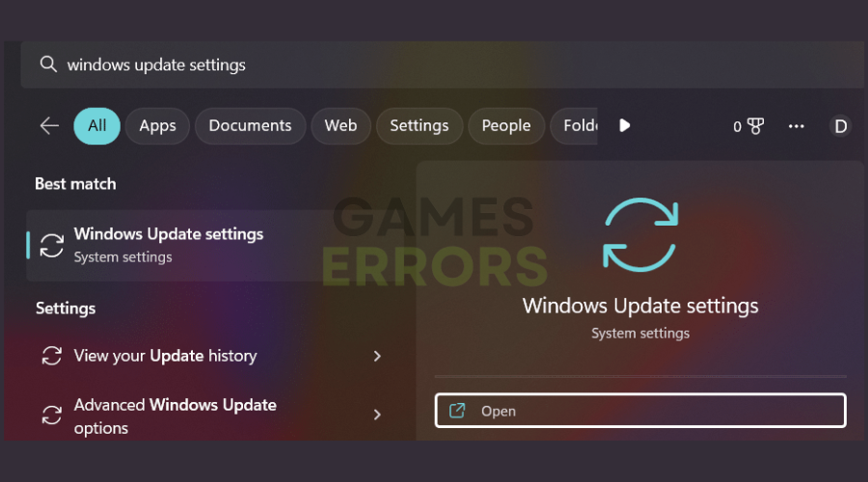Click the sync icon beside Advanced Windows Update options
Image resolution: width=868 pixels, height=482 pixels.
click(52, 415)
